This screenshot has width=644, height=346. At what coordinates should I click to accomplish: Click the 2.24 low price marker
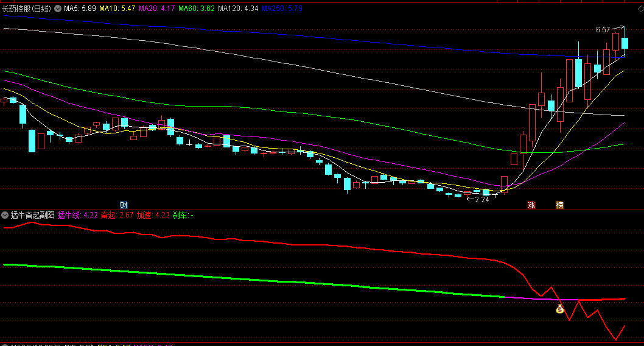[481, 200]
